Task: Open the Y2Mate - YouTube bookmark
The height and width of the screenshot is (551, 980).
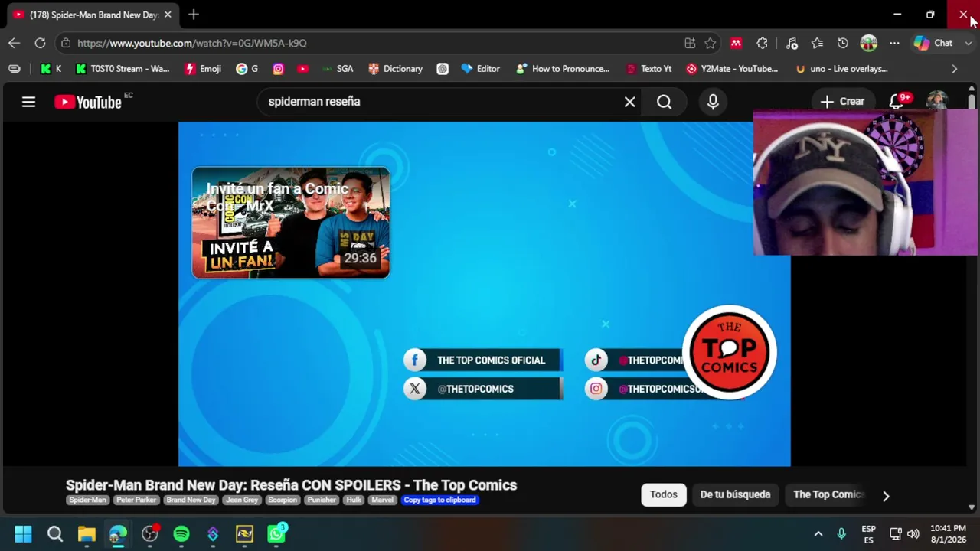Action: click(732, 69)
